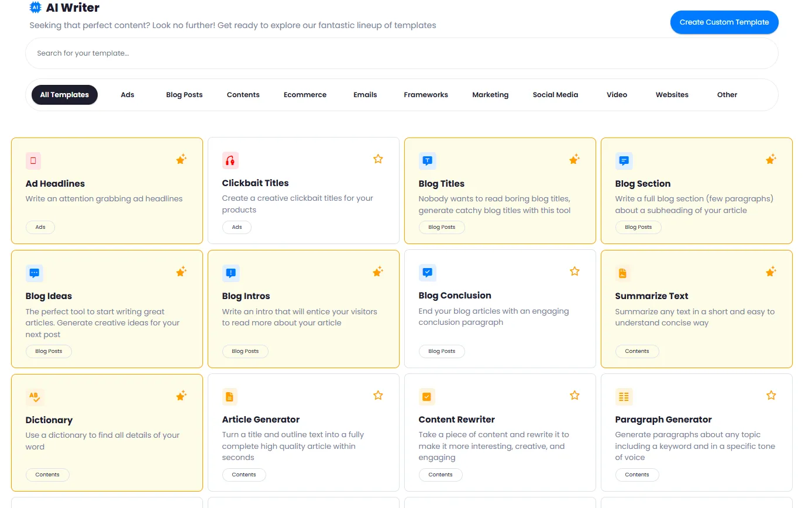Image resolution: width=812 pixels, height=508 pixels.
Task: Switch to the Video category tab
Action: pyautogui.click(x=617, y=95)
